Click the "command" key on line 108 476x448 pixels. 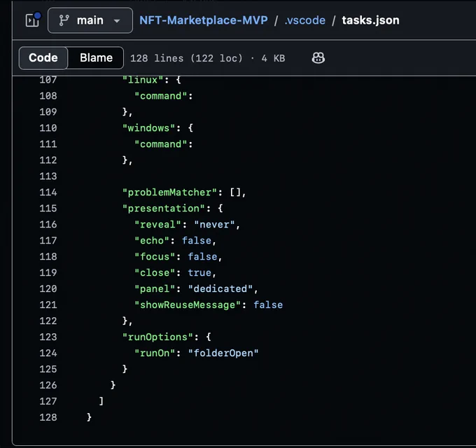tap(160, 96)
